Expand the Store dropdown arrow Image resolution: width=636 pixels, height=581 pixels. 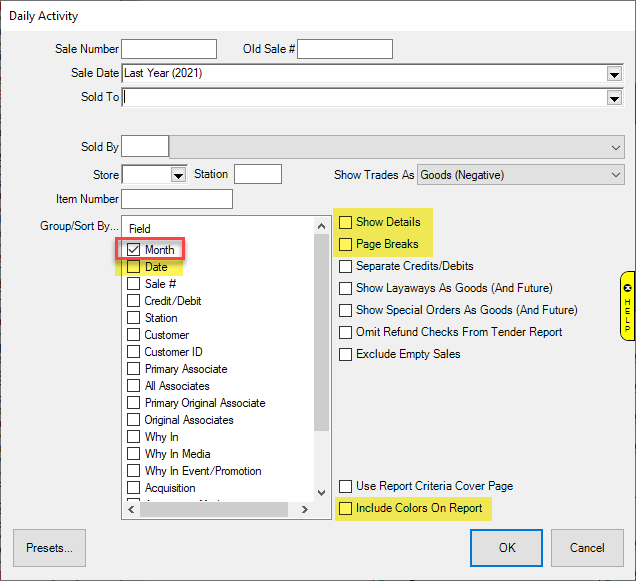coord(179,175)
